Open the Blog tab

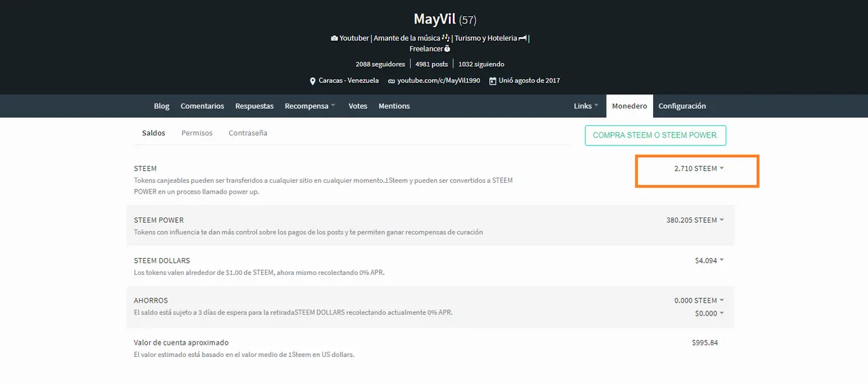(x=161, y=106)
